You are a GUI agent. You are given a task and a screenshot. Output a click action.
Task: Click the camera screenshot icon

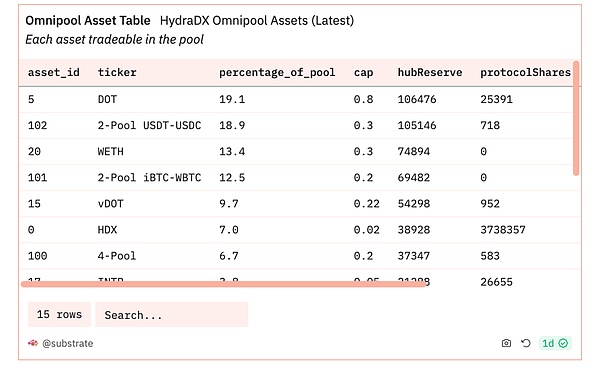pyautogui.click(x=506, y=343)
